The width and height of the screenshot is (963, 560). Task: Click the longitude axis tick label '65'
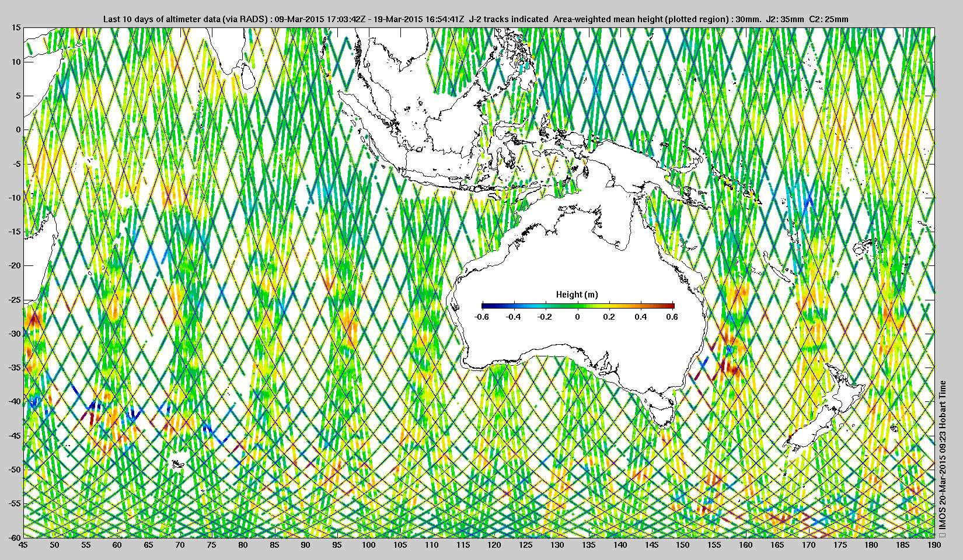pos(148,545)
